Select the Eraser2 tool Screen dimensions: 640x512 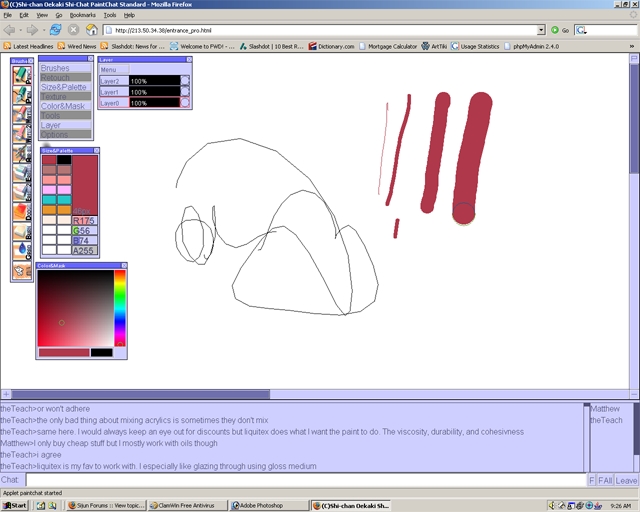(22, 193)
